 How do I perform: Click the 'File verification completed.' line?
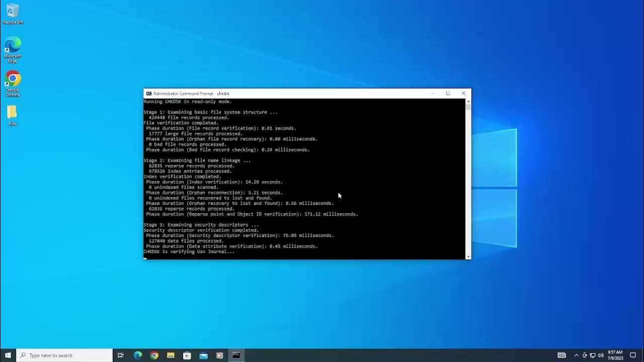coord(181,123)
